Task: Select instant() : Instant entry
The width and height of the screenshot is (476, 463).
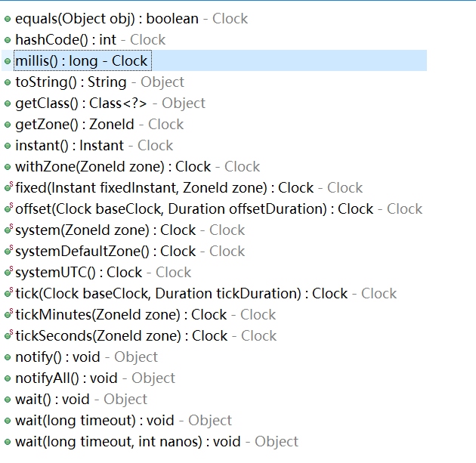Action: tap(94, 146)
